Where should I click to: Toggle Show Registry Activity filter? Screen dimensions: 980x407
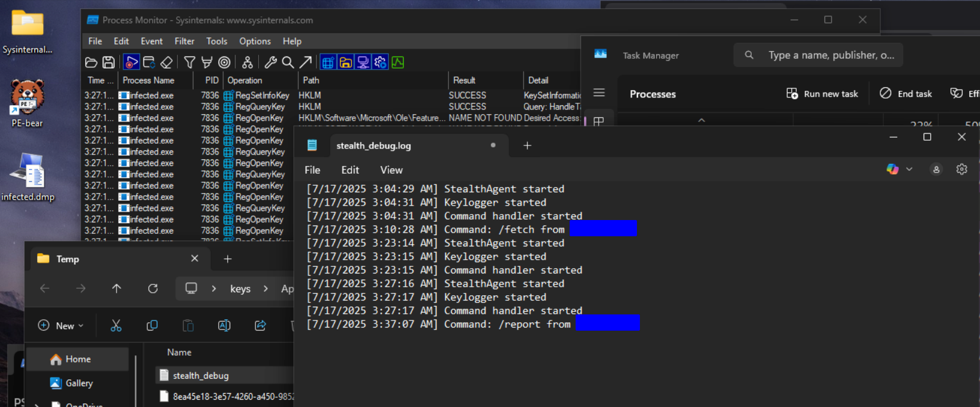pyautogui.click(x=328, y=62)
